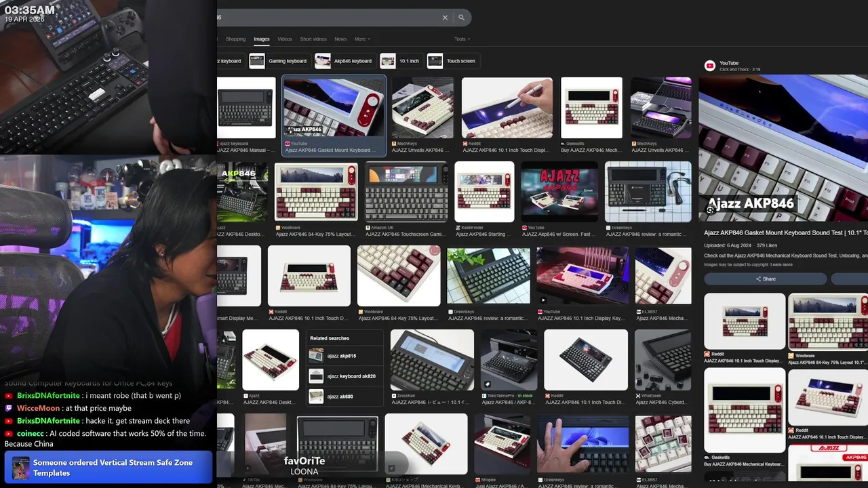Click the YouTube logo in the preview panel
The width and height of the screenshot is (868, 488).
click(x=710, y=66)
